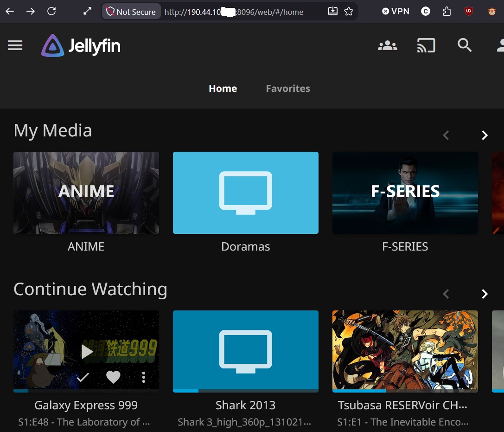Click the bookmark star icon

(x=348, y=12)
